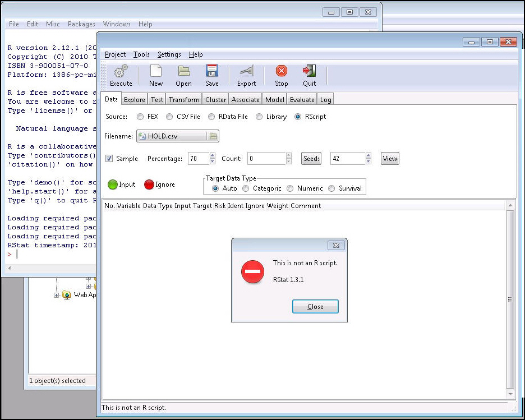The image size is (525, 420).
Task: Open the Tools menu
Action: tap(141, 54)
